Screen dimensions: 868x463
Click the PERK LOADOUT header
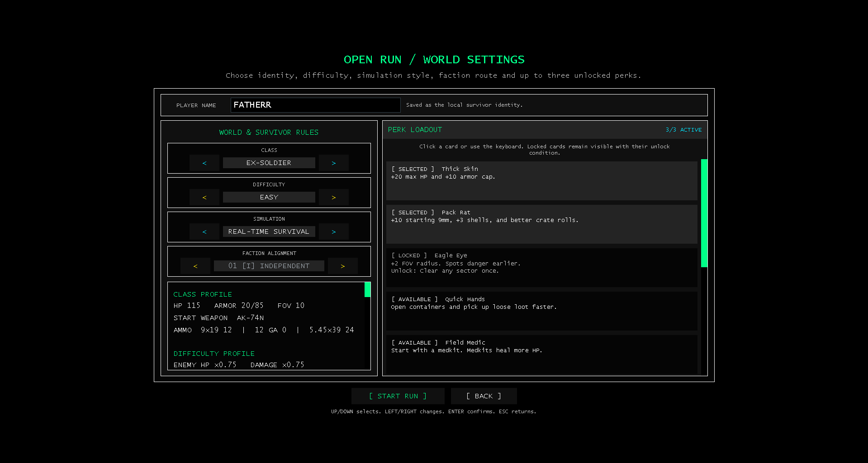pos(415,130)
